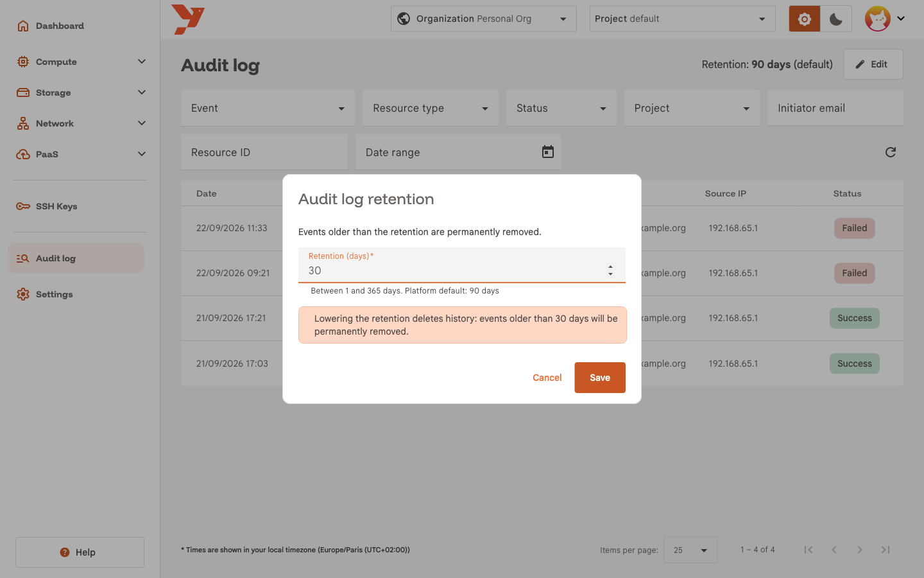Expand the Storage sidebar section
The height and width of the screenshot is (578, 924).
click(x=80, y=92)
